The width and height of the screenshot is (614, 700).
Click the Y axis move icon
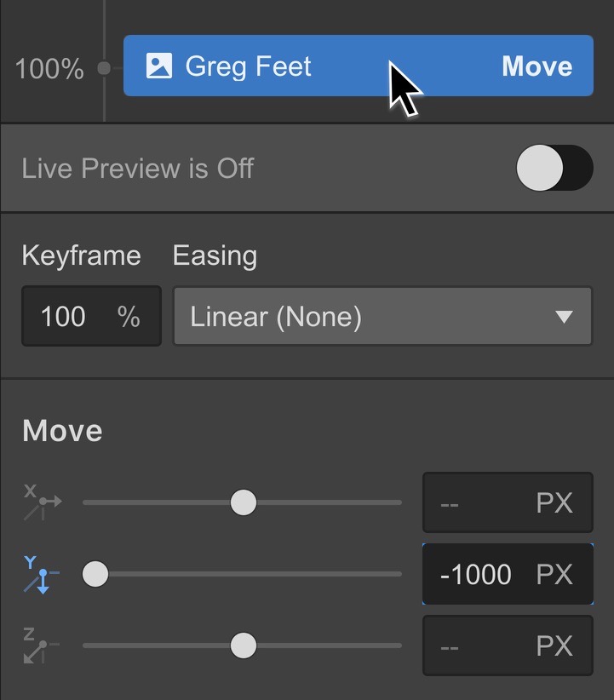click(x=41, y=575)
